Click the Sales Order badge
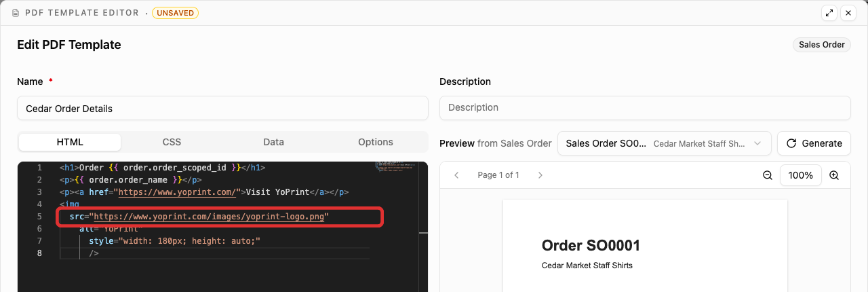This screenshot has width=868, height=292. click(822, 45)
